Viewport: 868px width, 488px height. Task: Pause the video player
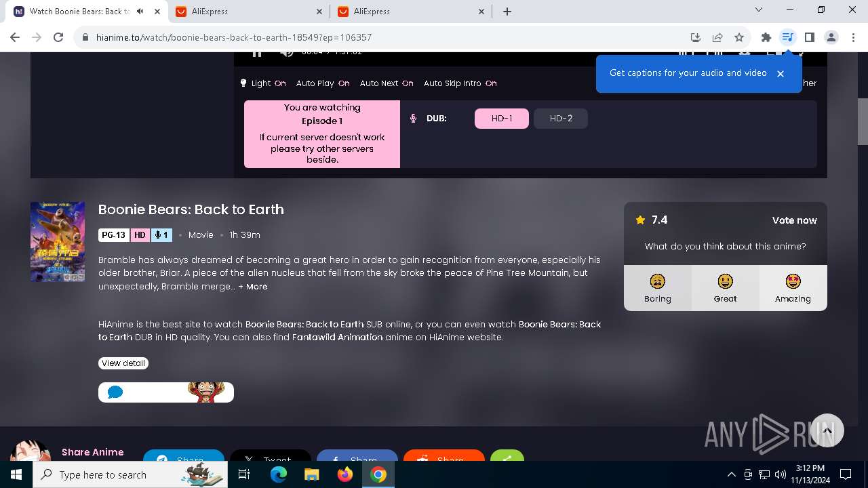click(x=257, y=54)
